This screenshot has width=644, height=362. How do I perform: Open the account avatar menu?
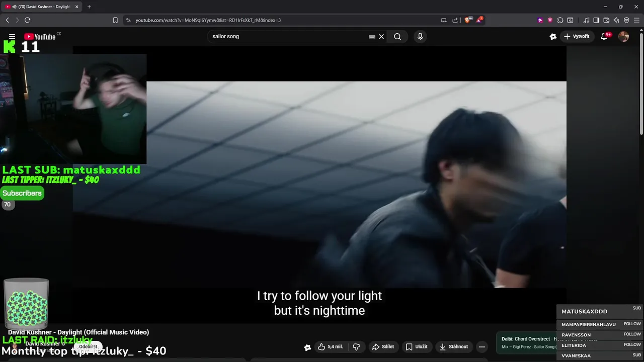(623, 37)
